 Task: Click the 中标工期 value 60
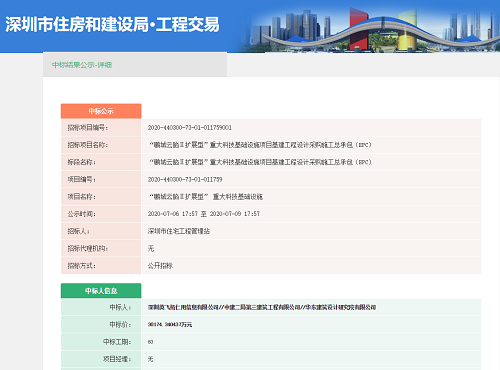(x=150, y=342)
